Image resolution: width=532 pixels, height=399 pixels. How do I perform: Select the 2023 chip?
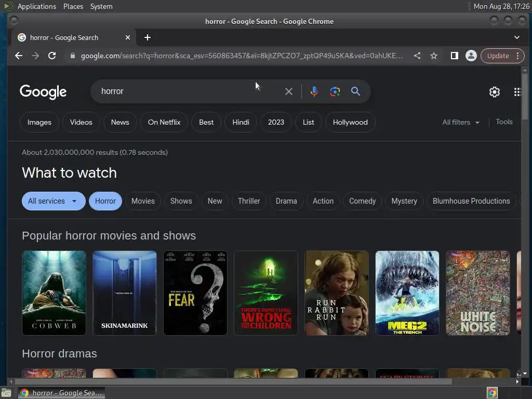(276, 122)
